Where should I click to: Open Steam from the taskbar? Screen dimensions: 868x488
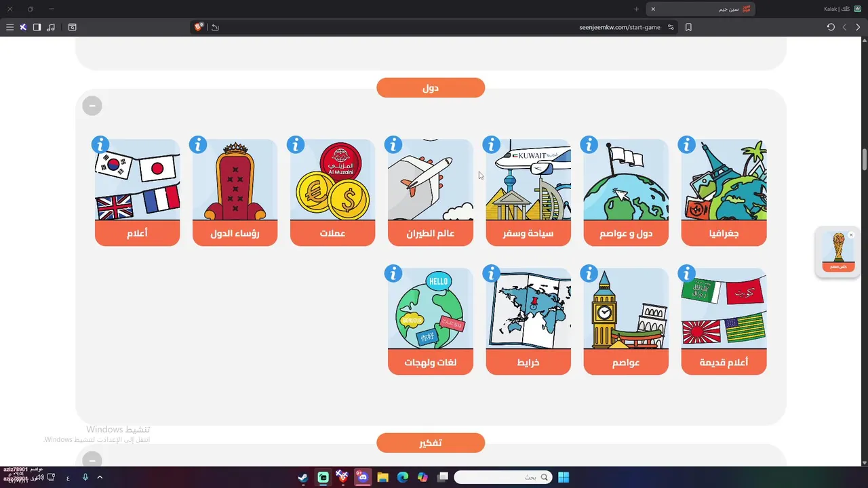(303, 477)
